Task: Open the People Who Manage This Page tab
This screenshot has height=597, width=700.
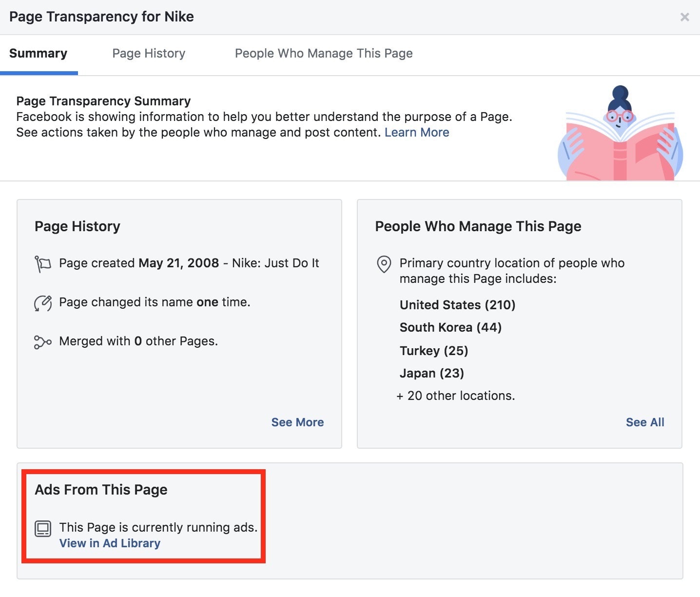Action: pos(324,54)
